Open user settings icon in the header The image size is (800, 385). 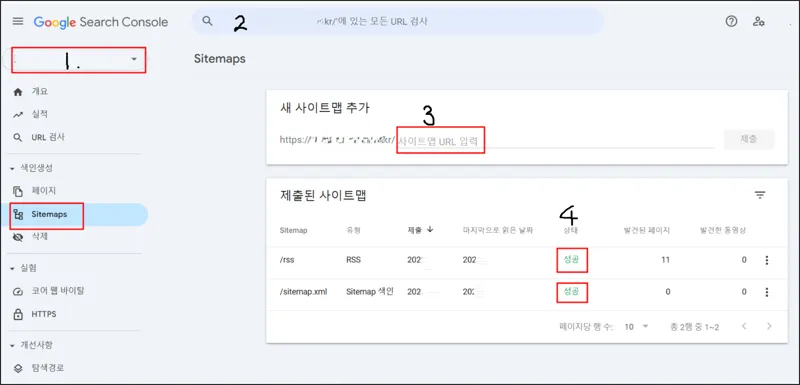click(x=758, y=21)
